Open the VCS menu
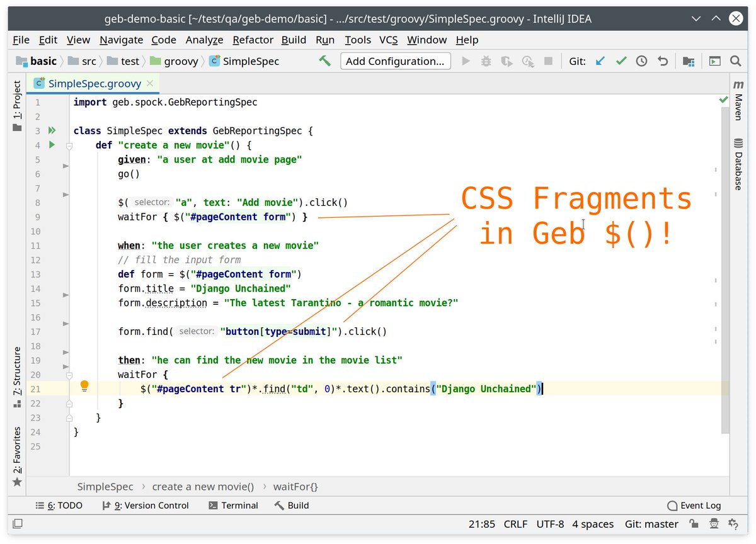Screen dimensions: 756x544 (388, 40)
